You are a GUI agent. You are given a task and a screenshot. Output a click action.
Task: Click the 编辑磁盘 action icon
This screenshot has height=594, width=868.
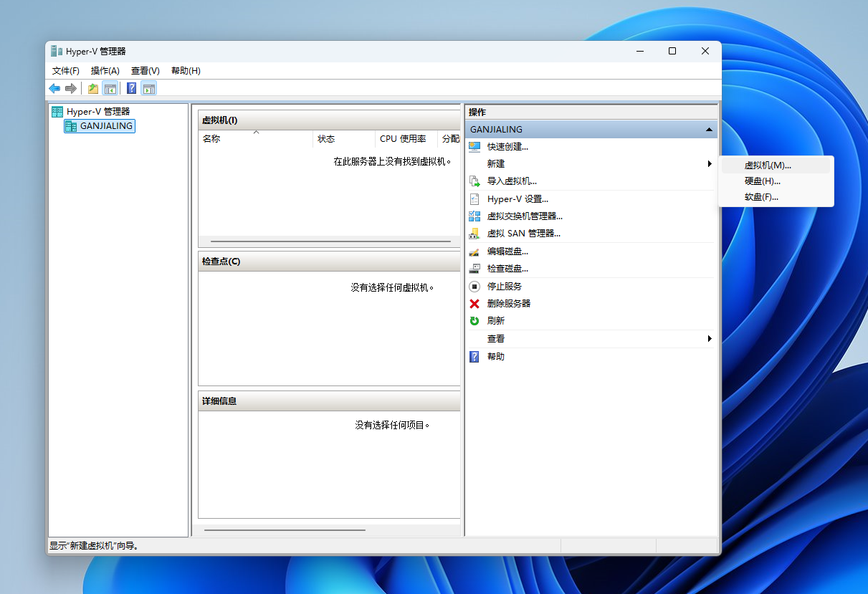point(474,252)
